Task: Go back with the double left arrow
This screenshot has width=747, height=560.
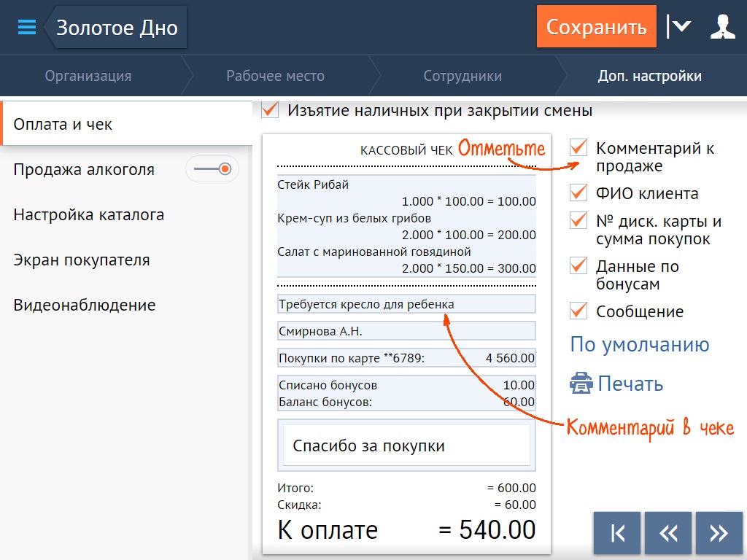Action: point(668,533)
